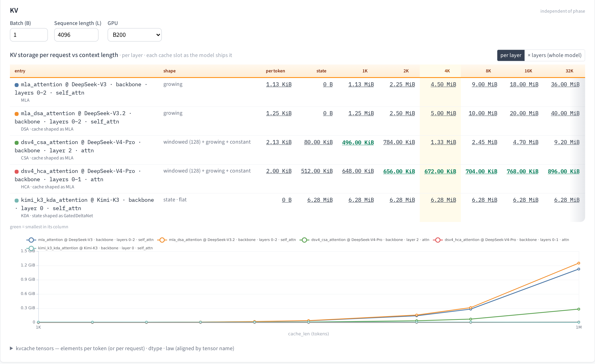Viewport: 595px width, 364px height.
Task: Click the 'state · flat' shape cell
Action: click(x=175, y=200)
